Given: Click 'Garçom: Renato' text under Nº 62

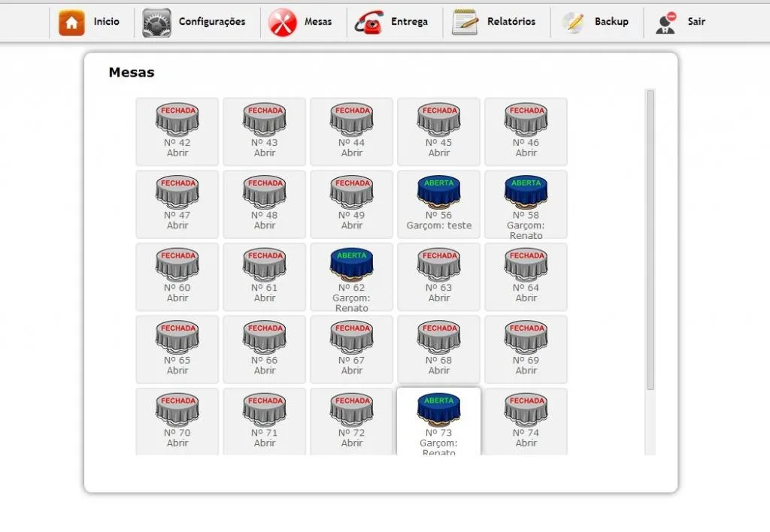Looking at the screenshot, I should coord(352,303).
